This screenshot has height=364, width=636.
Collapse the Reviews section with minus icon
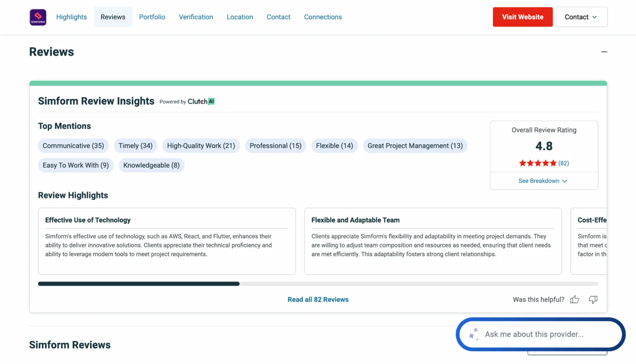(x=604, y=52)
